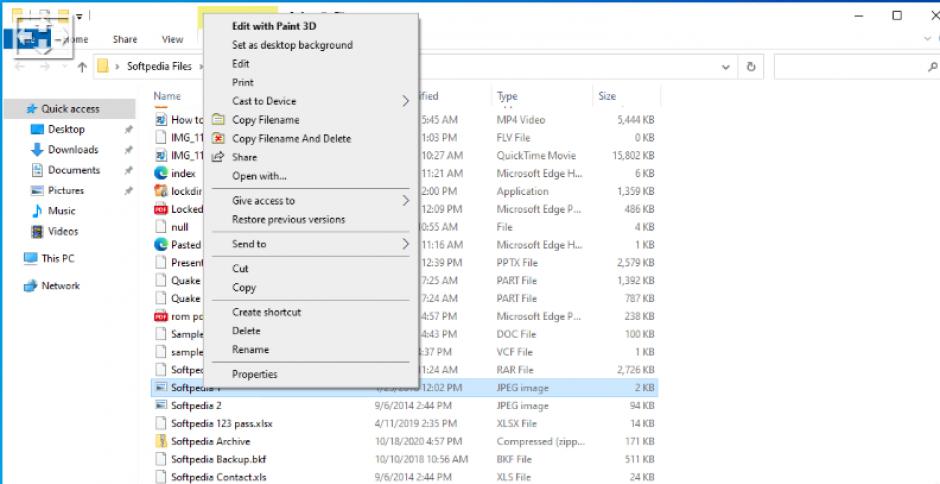Select This PC in the sidebar
Screen dimensions: 940x484
[x=58, y=258]
